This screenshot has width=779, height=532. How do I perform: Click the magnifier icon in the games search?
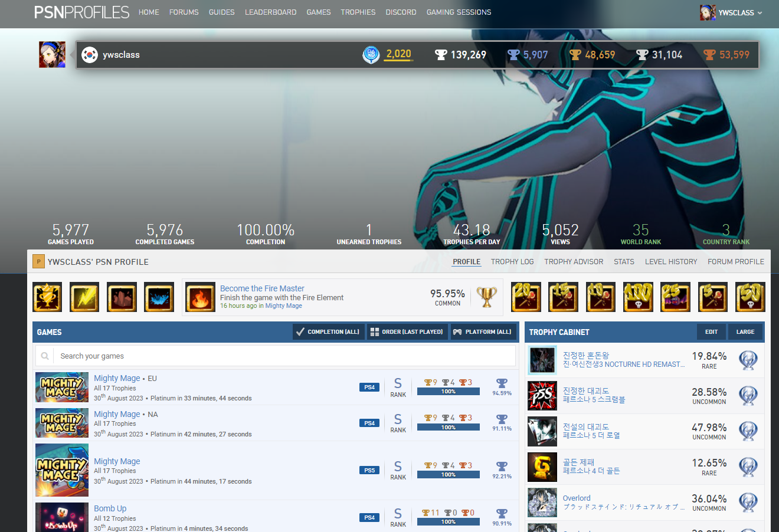click(45, 356)
